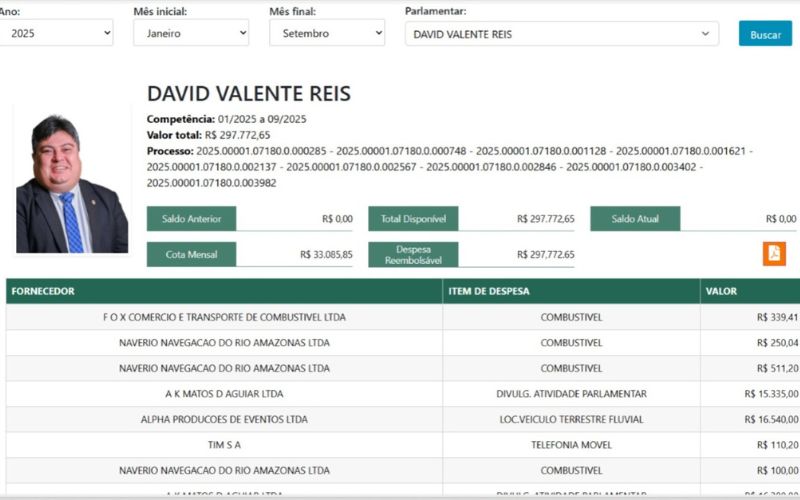800x500 pixels.
Task: Click David Valente Reis's photo
Action: click(x=72, y=182)
